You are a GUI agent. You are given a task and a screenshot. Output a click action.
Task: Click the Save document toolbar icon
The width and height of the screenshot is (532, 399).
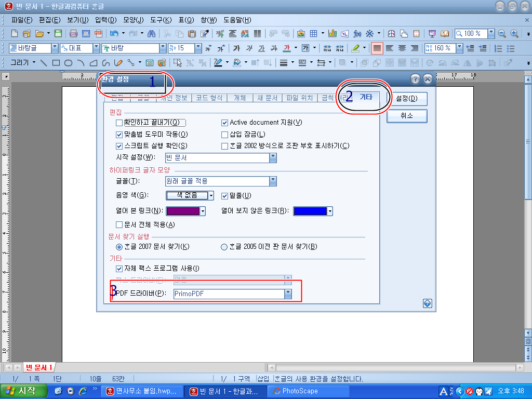tap(58, 34)
